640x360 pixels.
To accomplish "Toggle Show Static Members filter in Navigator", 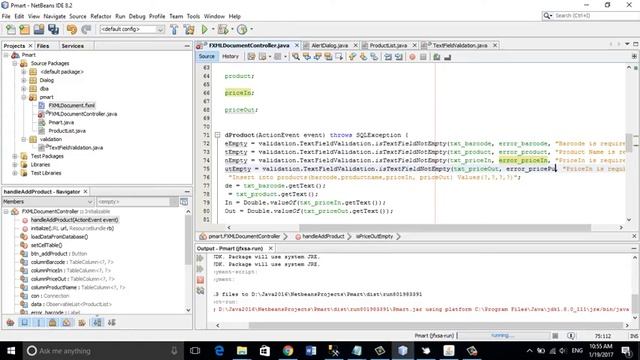I will (x=39, y=322).
